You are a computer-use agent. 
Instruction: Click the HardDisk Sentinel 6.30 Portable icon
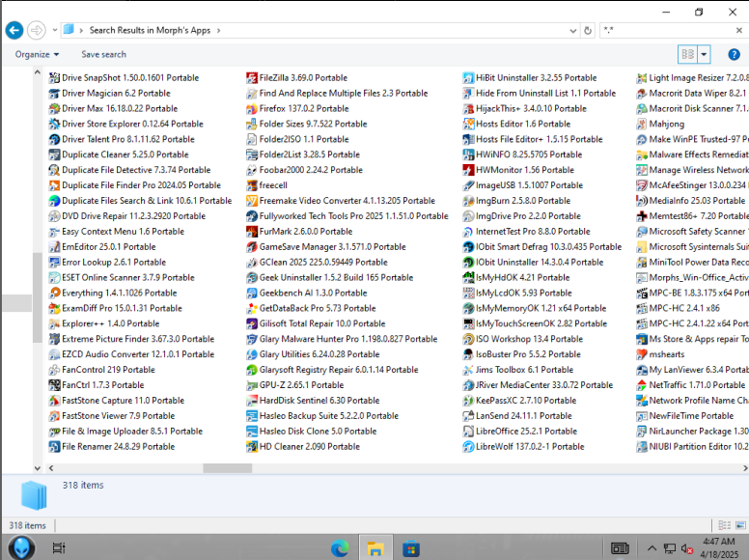(251, 401)
